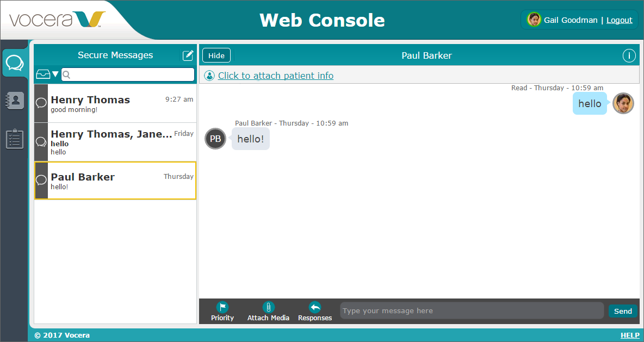Open conversation info icon
This screenshot has width=644, height=342.
[x=629, y=55]
